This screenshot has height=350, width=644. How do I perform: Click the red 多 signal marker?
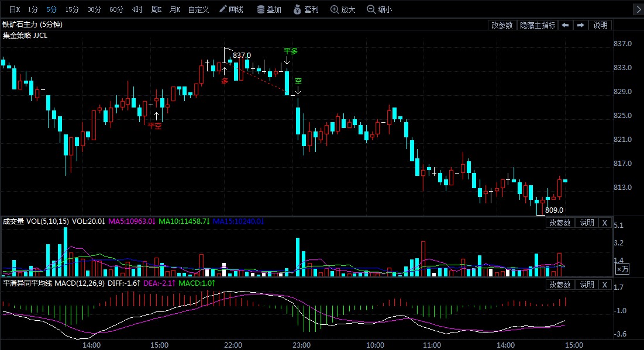click(225, 81)
